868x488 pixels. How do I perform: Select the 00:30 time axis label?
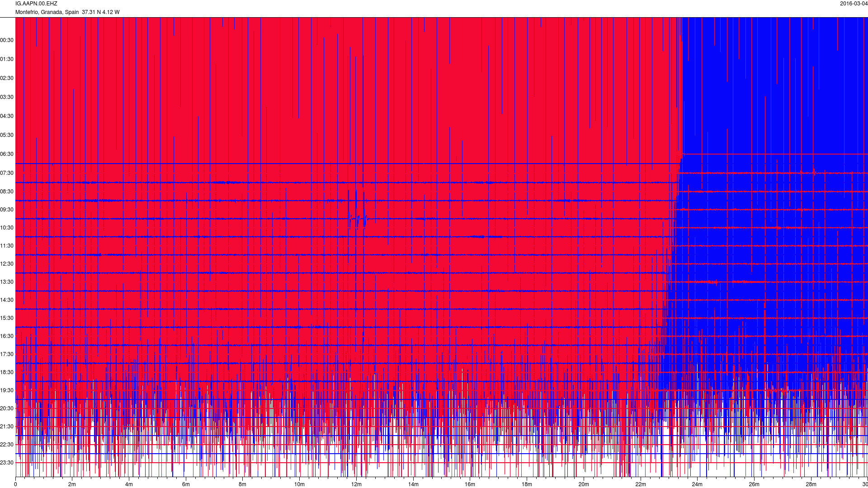coord(7,40)
